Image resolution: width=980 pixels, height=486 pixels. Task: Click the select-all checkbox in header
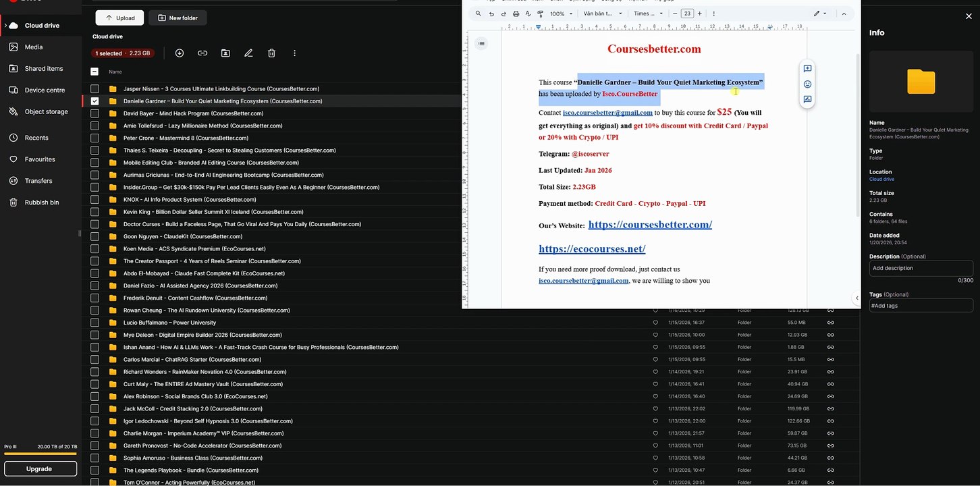click(94, 72)
